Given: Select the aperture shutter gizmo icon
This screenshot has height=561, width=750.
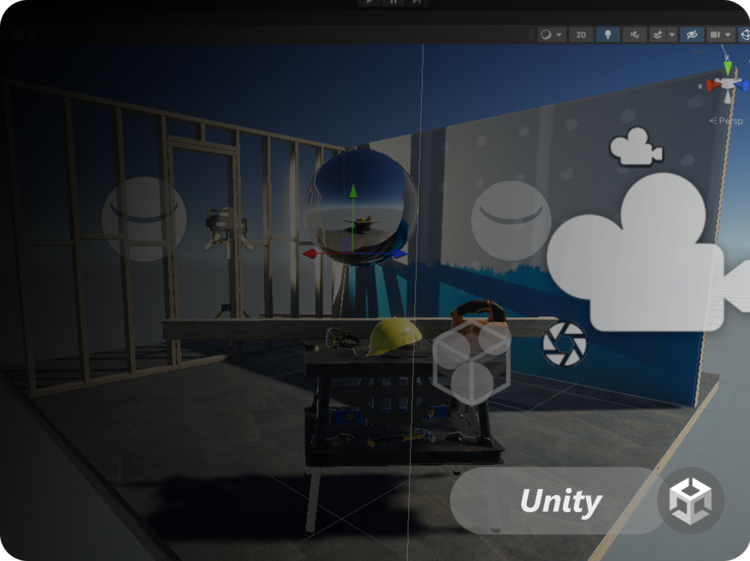Looking at the screenshot, I should (x=565, y=344).
